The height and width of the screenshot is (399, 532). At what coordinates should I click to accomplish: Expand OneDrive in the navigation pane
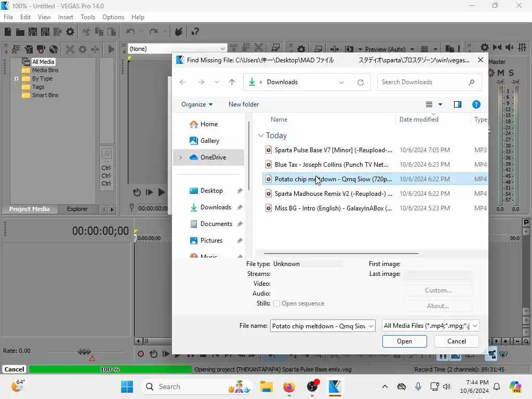click(181, 157)
